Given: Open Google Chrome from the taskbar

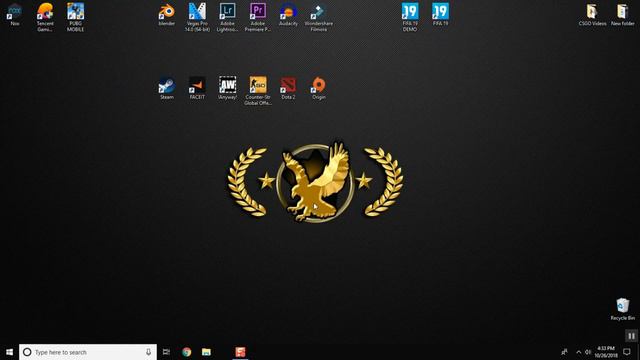Looking at the screenshot, I should pyautogui.click(x=187, y=352).
